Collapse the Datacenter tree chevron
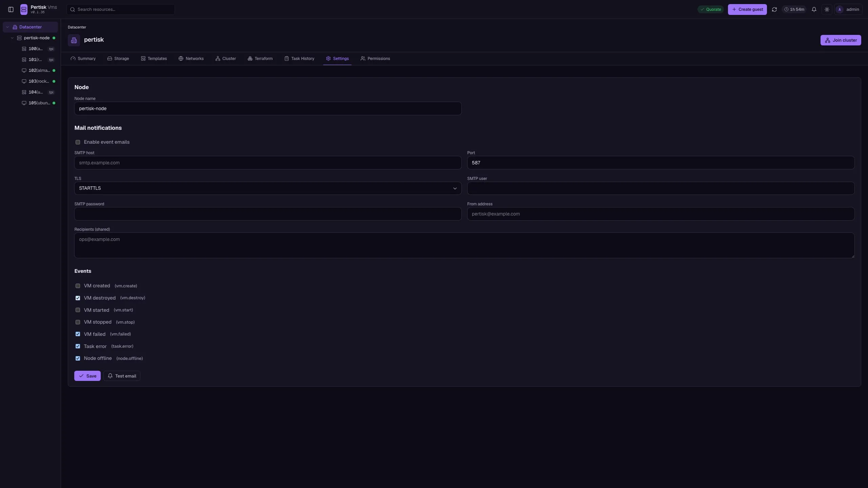 (x=7, y=27)
